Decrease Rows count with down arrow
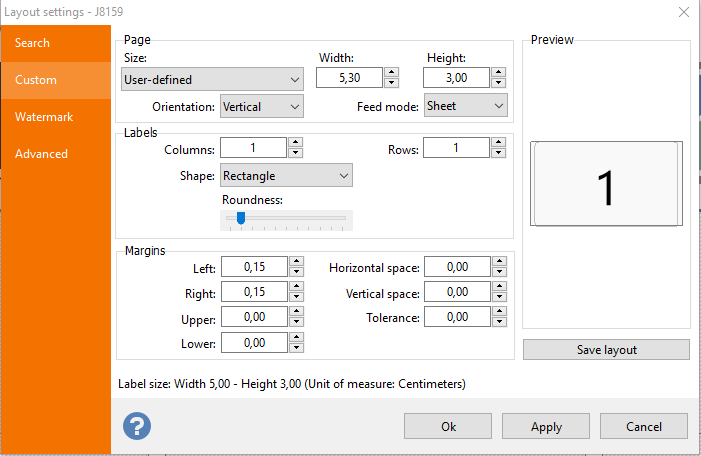The height and width of the screenshot is (456, 701). [498, 153]
